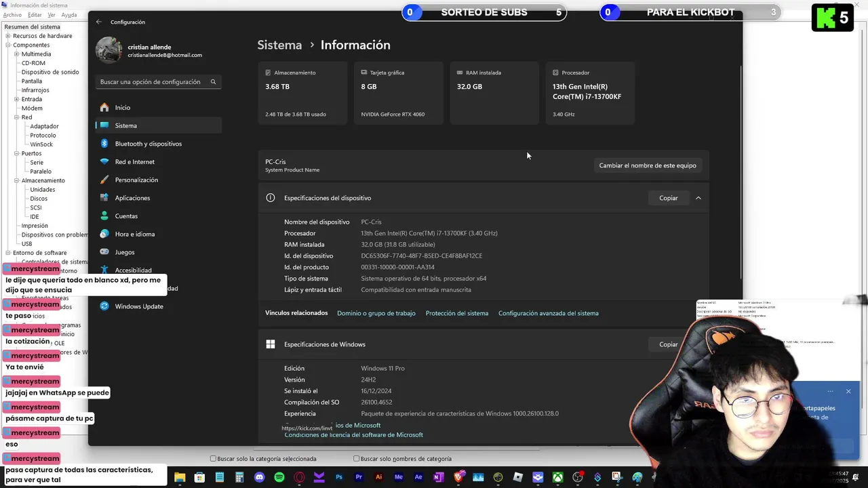
Task: Launch Premiere Pro from the taskbar
Action: 359,478
